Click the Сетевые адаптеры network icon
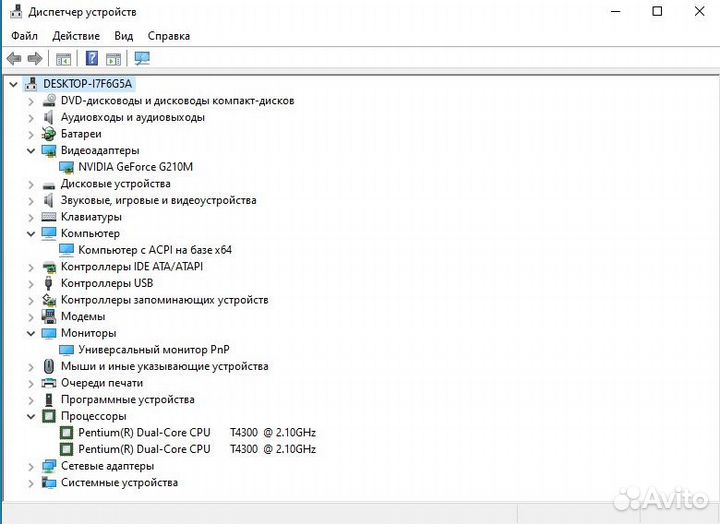Image resolution: width=720 pixels, height=524 pixels. (x=49, y=466)
